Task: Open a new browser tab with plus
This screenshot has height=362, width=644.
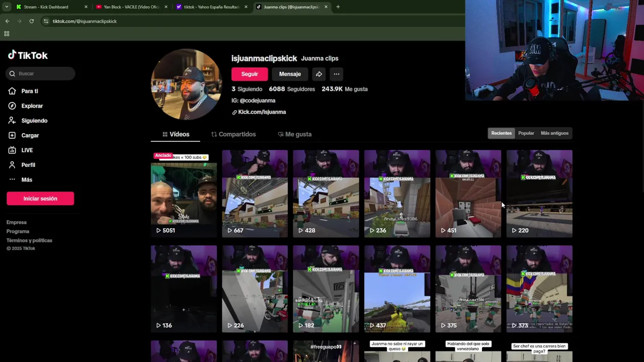Action: (338, 7)
